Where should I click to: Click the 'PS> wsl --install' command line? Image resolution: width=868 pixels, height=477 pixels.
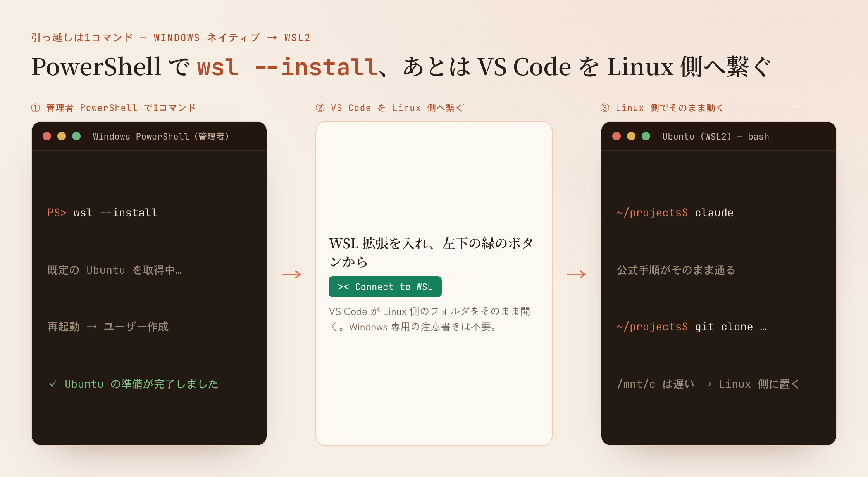click(103, 213)
